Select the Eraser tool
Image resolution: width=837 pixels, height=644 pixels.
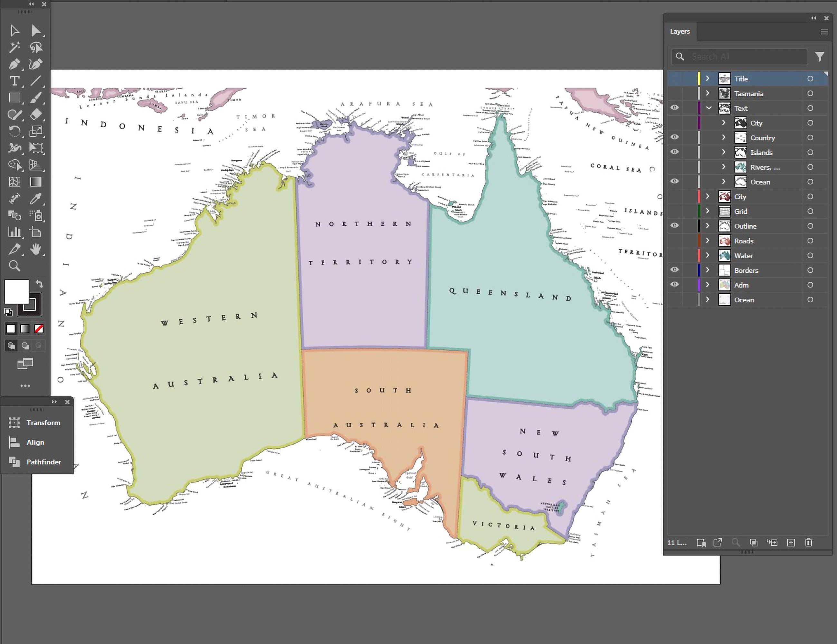[36, 115]
